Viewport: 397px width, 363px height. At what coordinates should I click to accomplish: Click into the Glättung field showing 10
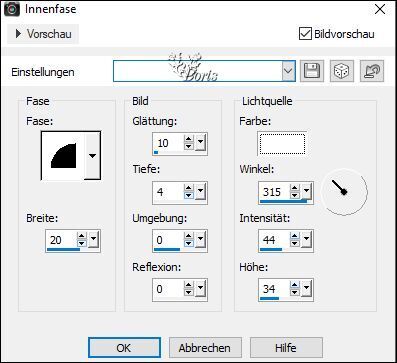tap(169, 143)
